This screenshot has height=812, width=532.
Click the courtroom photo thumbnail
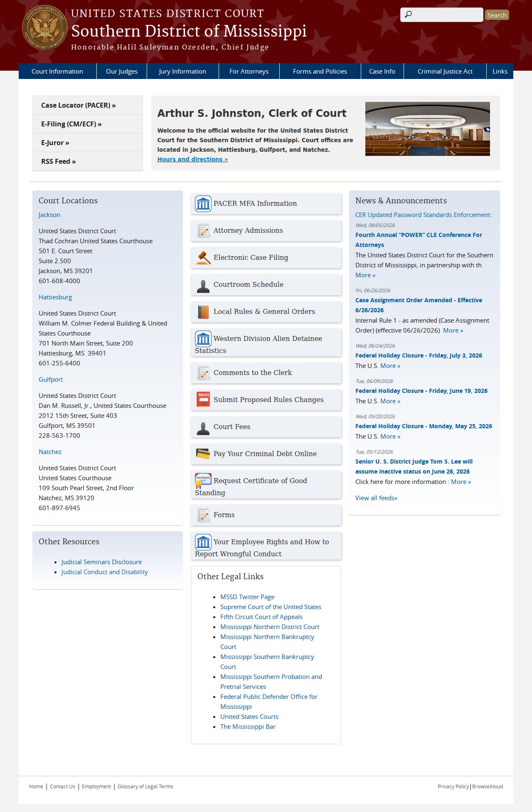pyautogui.click(x=428, y=129)
